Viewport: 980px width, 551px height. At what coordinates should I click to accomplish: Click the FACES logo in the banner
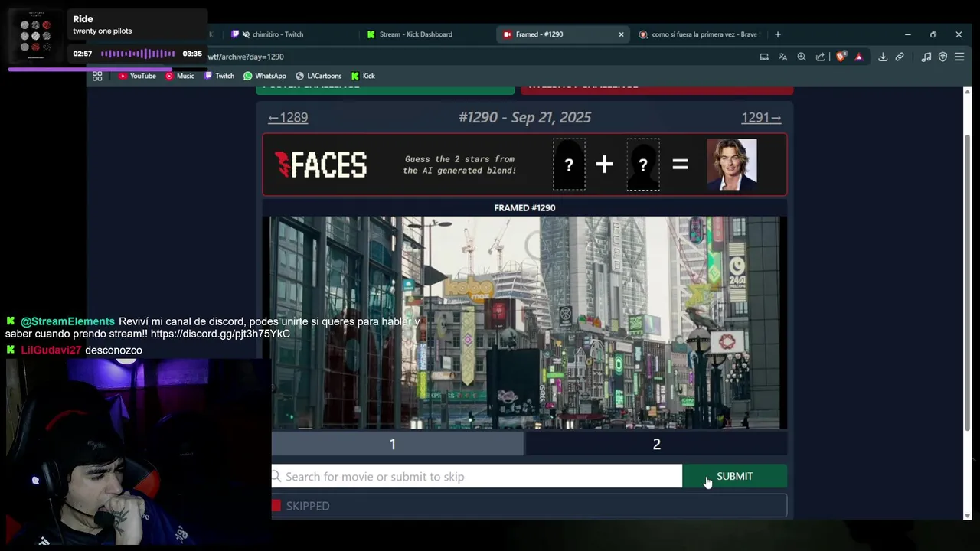tap(321, 165)
